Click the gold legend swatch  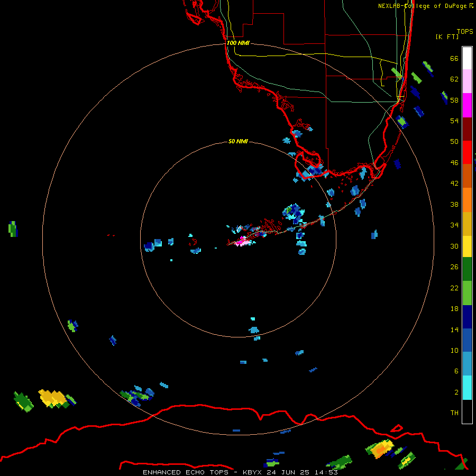(467, 224)
